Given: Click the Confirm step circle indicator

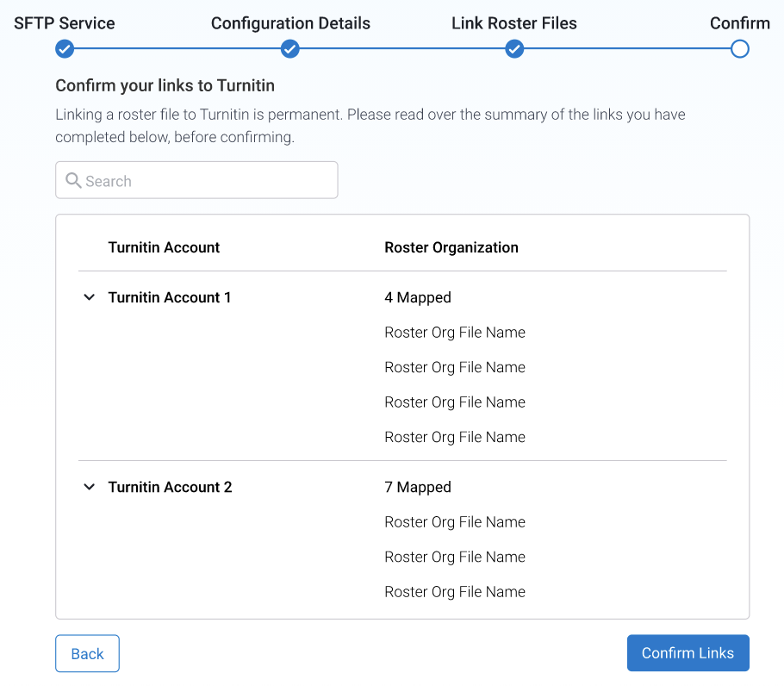Looking at the screenshot, I should pos(739,49).
